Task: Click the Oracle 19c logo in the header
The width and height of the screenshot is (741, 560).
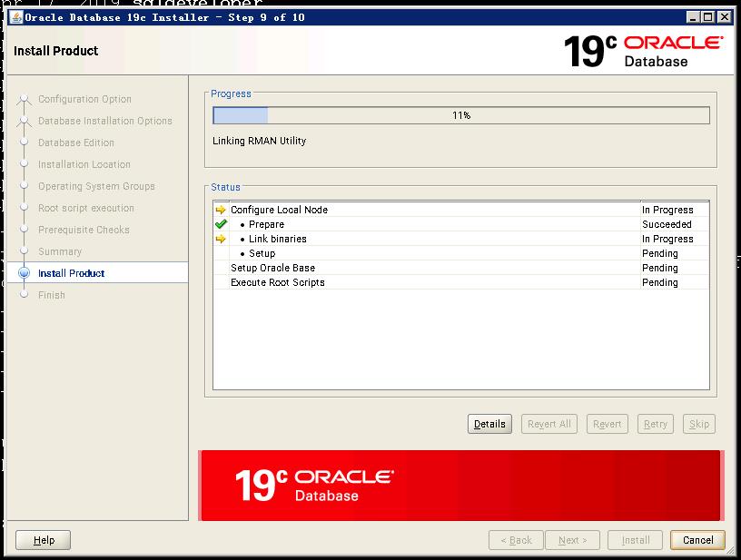Action: 643,51
